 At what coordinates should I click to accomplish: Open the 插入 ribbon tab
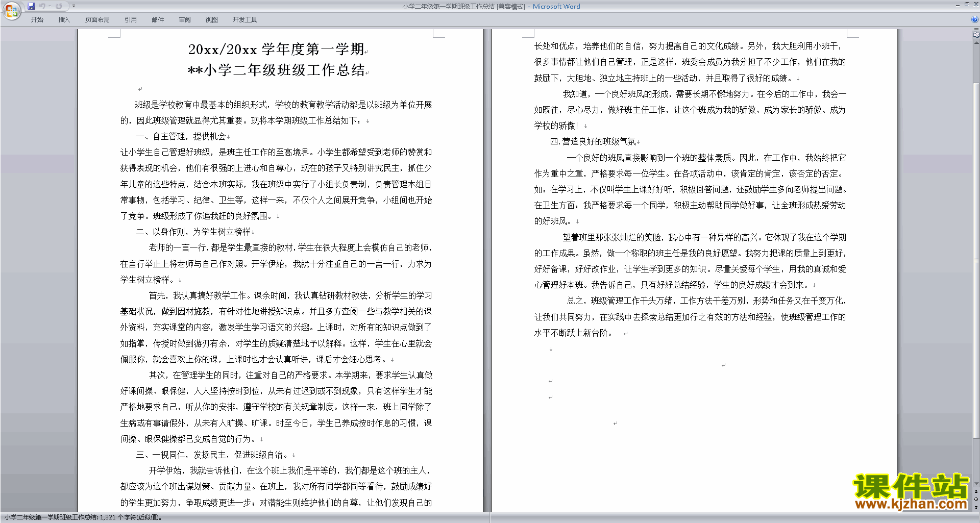pyautogui.click(x=64, y=20)
